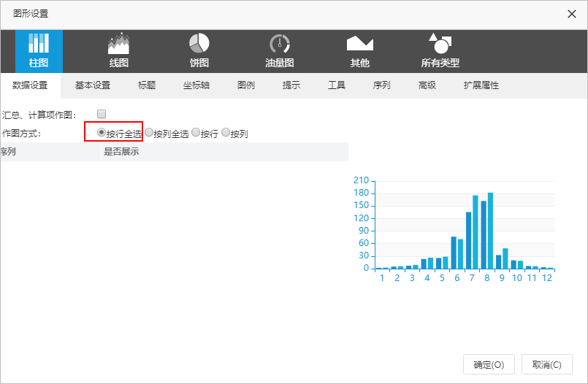
Task: Switch to the 图例 tab
Action: [246, 85]
